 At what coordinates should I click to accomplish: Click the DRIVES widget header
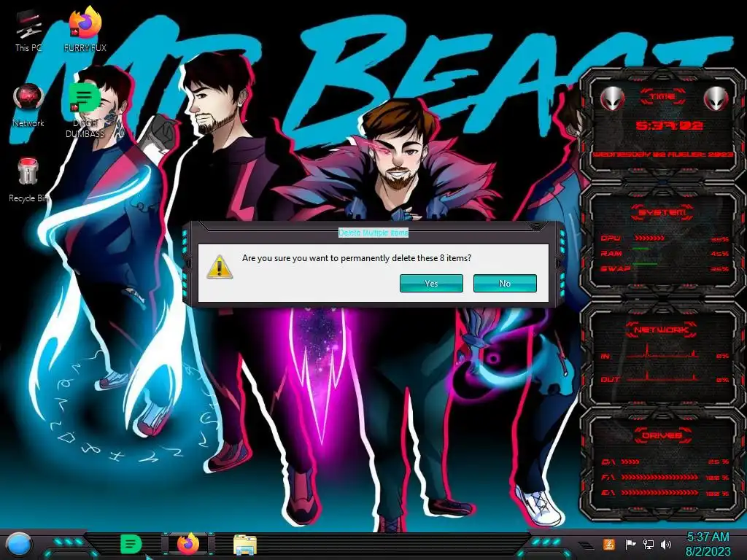(662, 436)
